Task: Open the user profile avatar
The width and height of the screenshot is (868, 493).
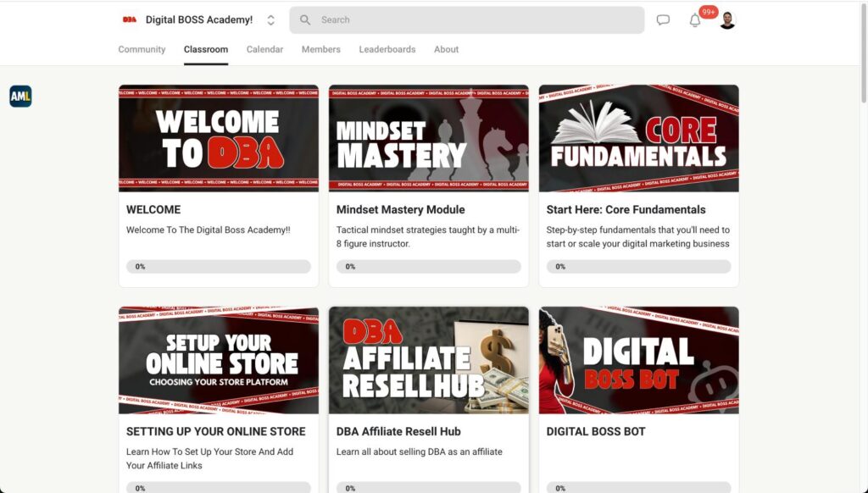Action: click(x=727, y=20)
